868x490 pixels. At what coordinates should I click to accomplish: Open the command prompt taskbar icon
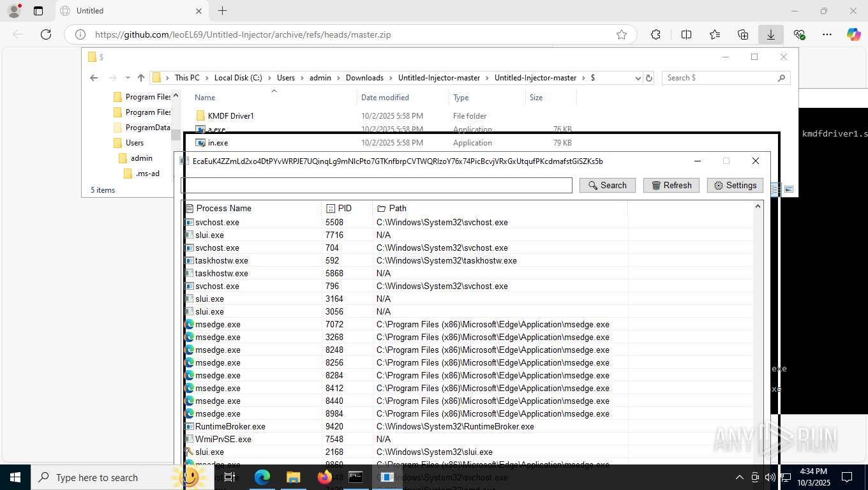[x=355, y=477]
